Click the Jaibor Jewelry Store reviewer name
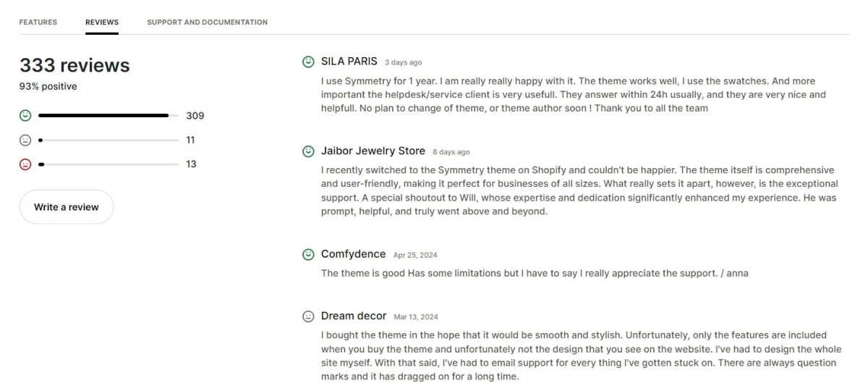Viewport: 868px width, 388px height. tap(373, 151)
